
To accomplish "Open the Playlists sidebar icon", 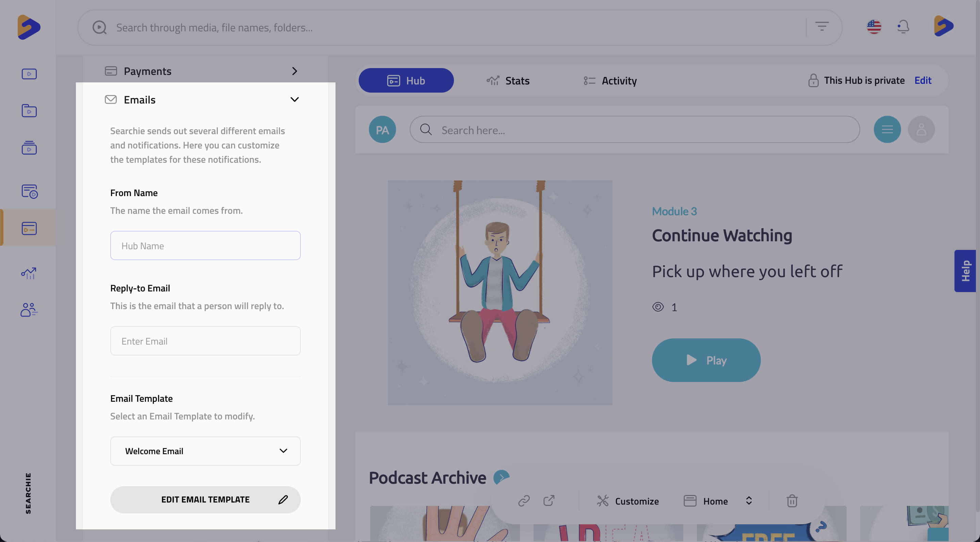I will click(29, 148).
